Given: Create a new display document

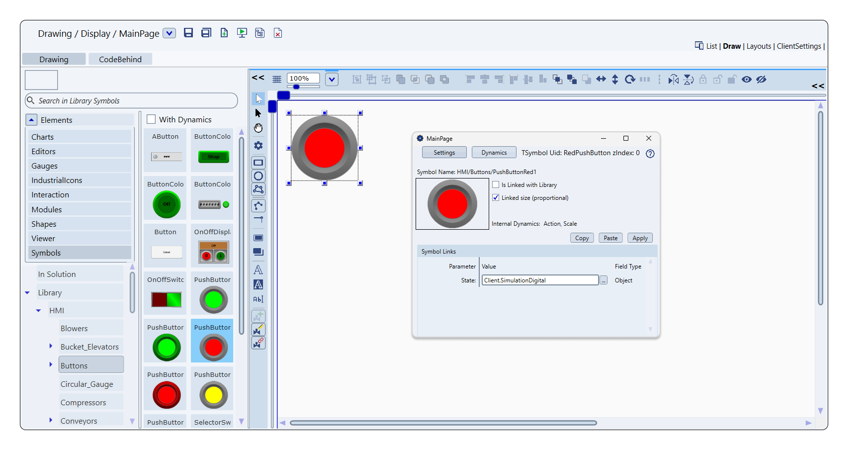Looking at the screenshot, I should 224,33.
